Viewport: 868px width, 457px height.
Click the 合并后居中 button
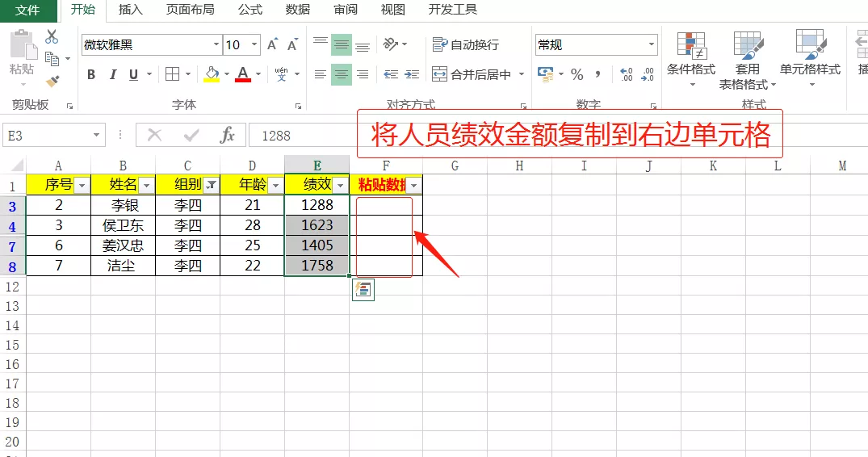coord(471,74)
